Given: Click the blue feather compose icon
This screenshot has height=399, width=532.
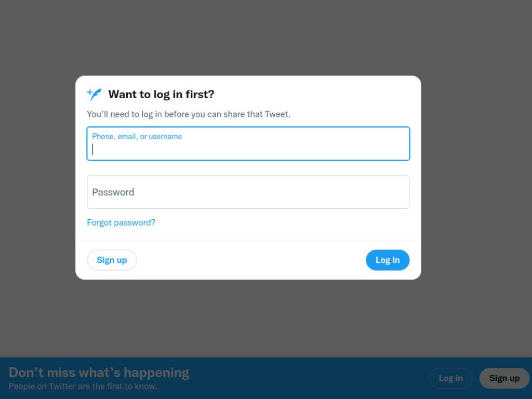Looking at the screenshot, I should (x=95, y=95).
